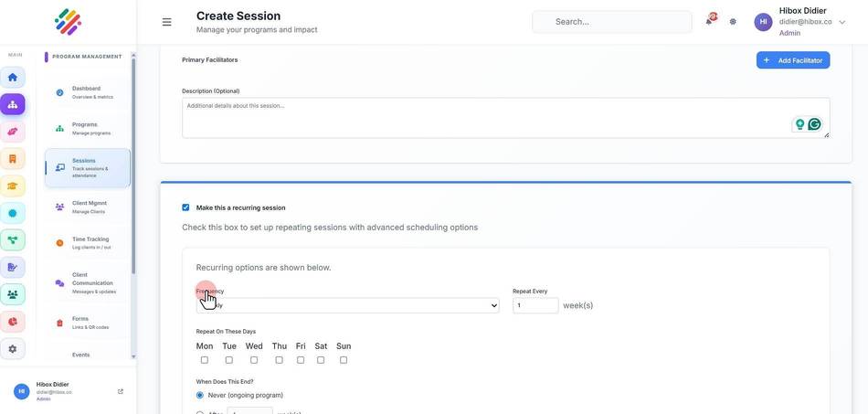Viewport: 868px width, 414px height.
Task: Open the Programs menu item
Action: point(88,129)
